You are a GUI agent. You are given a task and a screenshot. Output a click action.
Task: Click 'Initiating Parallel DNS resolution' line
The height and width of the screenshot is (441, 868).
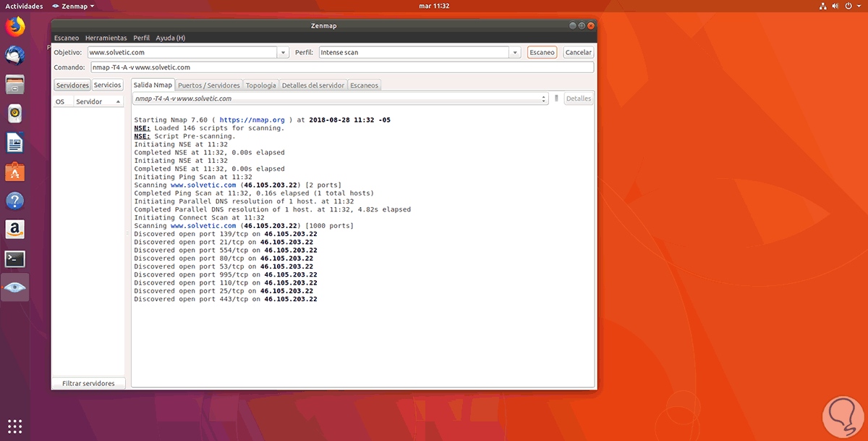[x=244, y=201]
